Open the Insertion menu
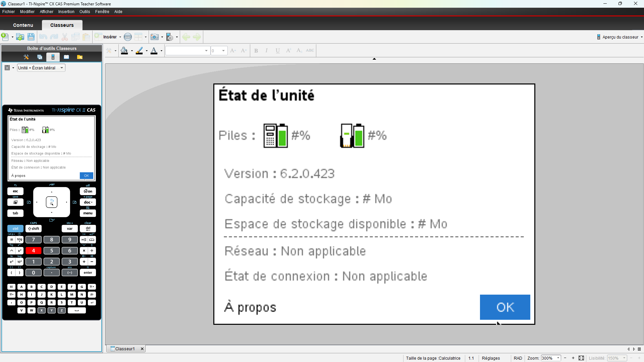 pyautogui.click(x=66, y=12)
